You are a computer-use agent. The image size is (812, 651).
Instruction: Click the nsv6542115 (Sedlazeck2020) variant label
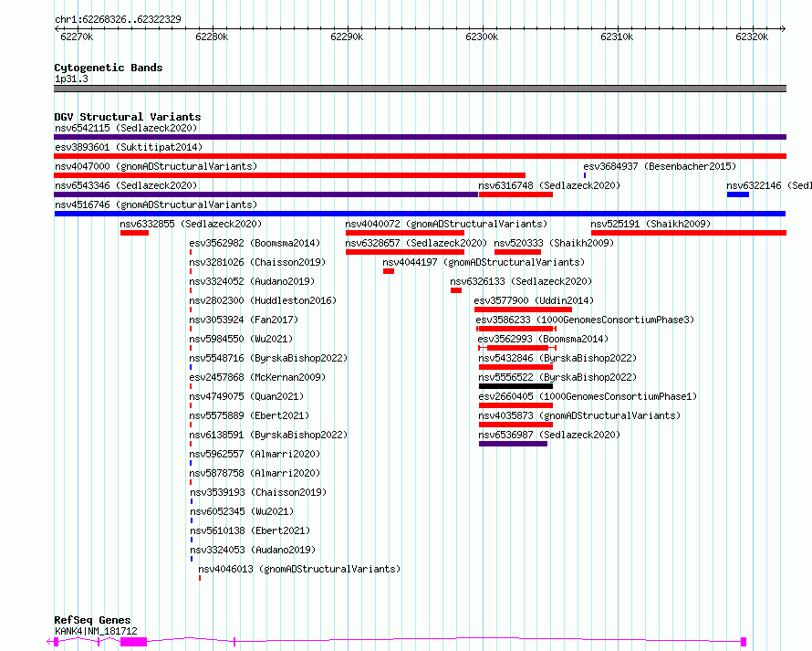coord(126,128)
